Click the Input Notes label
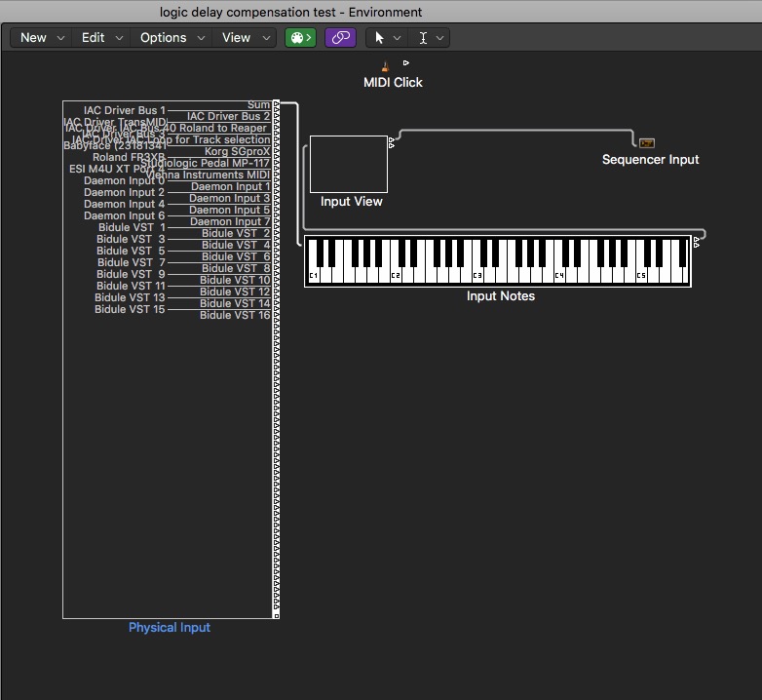This screenshot has height=700, width=762. pos(501,296)
